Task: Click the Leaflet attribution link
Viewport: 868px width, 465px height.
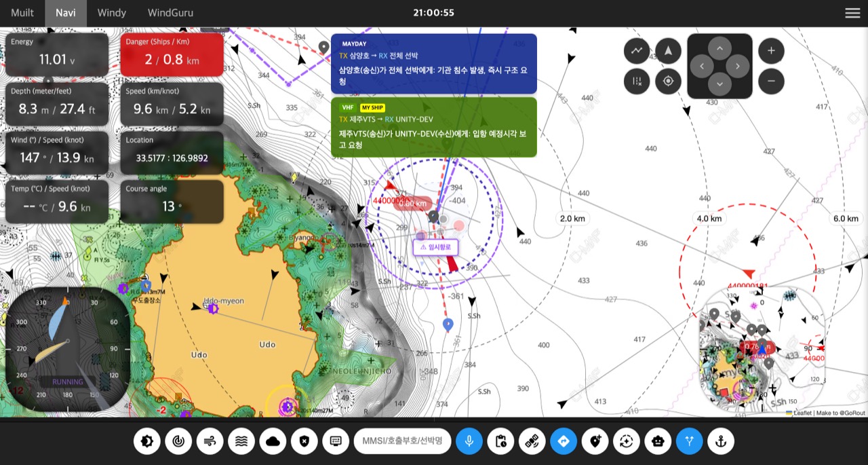Action: pyautogui.click(x=801, y=413)
